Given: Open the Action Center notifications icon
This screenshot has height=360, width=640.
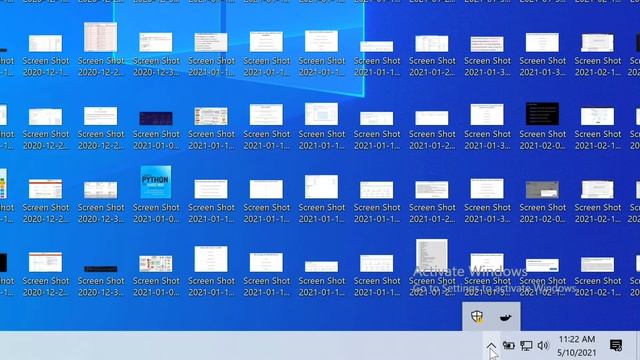Looking at the screenshot, I should click(616, 346).
